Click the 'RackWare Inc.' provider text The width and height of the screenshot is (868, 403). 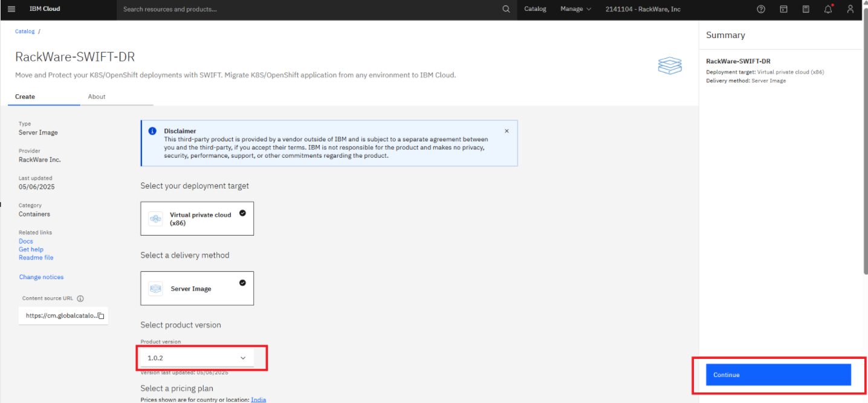coord(40,160)
